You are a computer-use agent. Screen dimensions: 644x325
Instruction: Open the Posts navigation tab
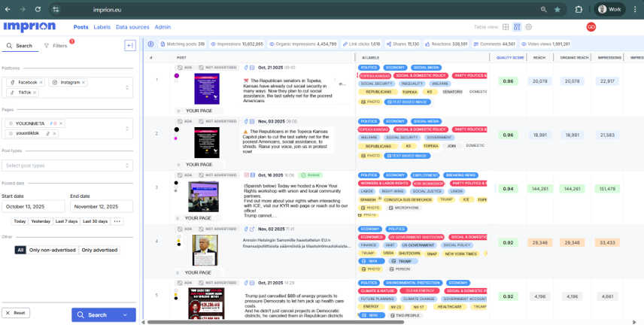pos(81,27)
